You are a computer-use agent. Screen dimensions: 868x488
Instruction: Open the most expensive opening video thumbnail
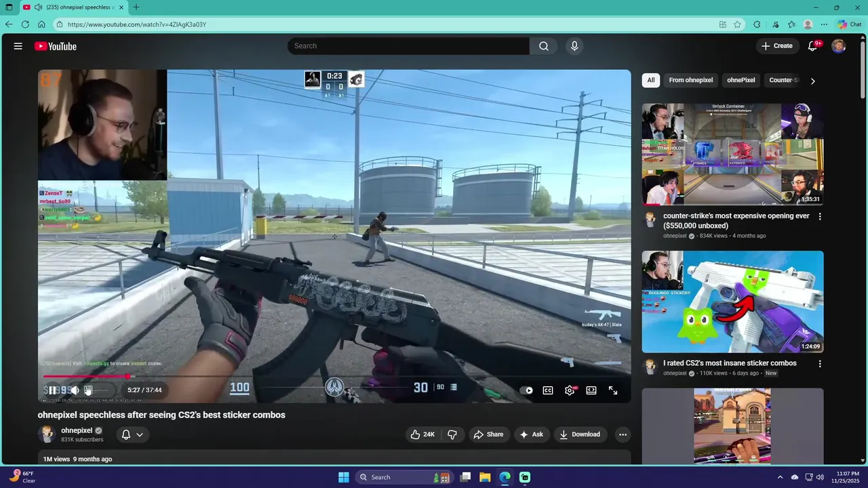click(x=733, y=154)
